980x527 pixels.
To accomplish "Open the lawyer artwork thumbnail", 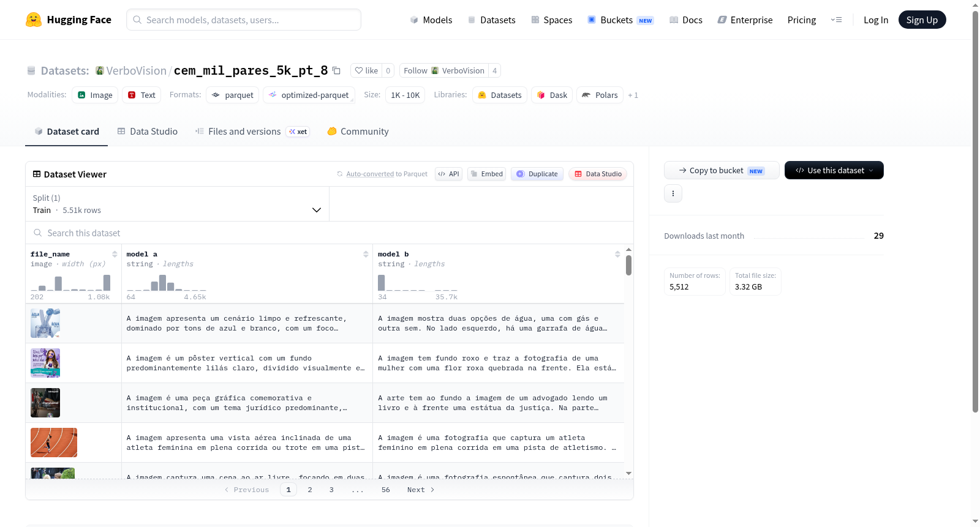I will [x=45, y=403].
